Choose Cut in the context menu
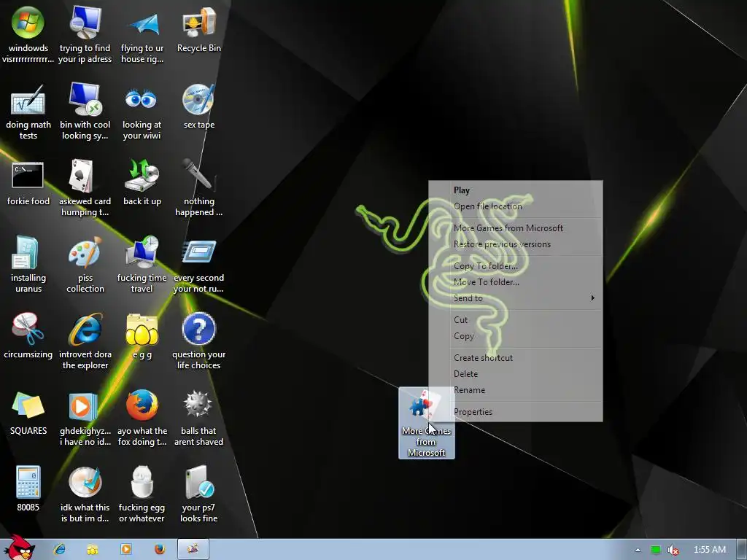Image resolution: width=747 pixels, height=560 pixels. tap(516, 320)
